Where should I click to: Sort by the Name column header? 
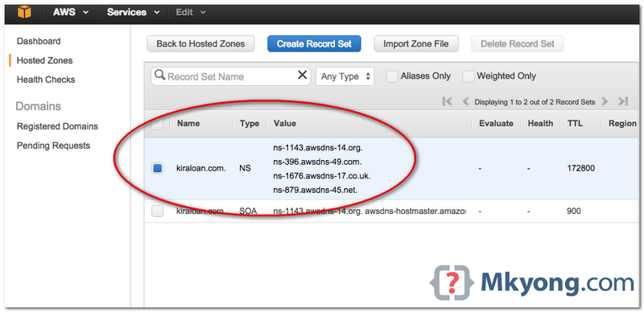pos(188,124)
